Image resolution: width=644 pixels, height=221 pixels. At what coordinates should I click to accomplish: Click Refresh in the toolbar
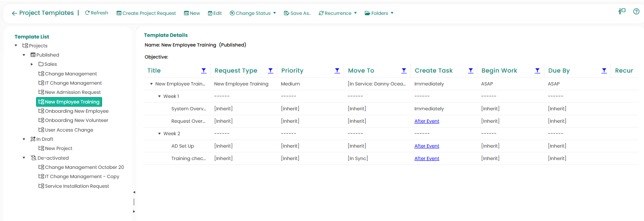point(97,13)
